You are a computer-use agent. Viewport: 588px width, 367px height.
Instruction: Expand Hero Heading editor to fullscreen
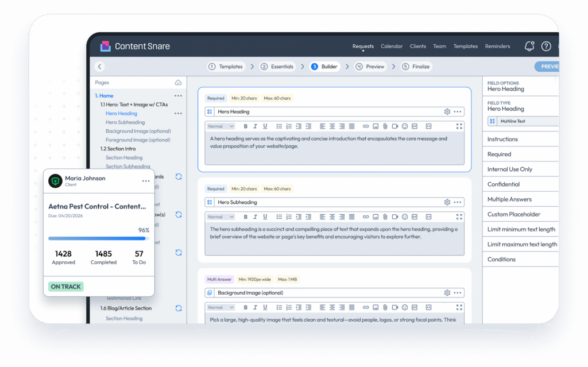click(x=459, y=126)
